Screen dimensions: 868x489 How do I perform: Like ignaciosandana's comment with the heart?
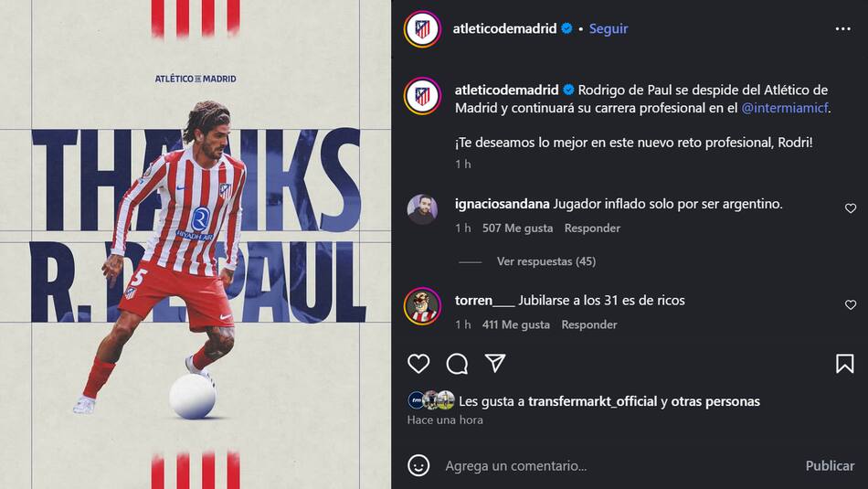coord(851,208)
